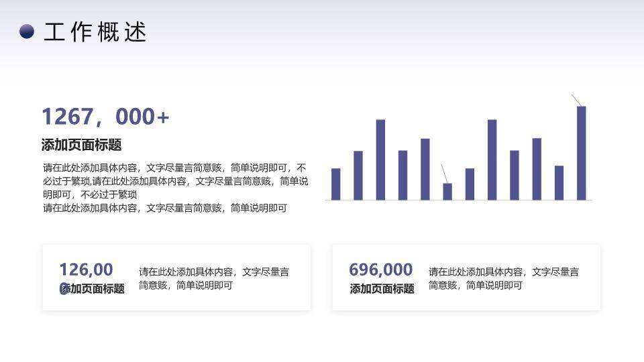
Task: Click 添加页面标题 label under 696,000
Action: click(382, 289)
